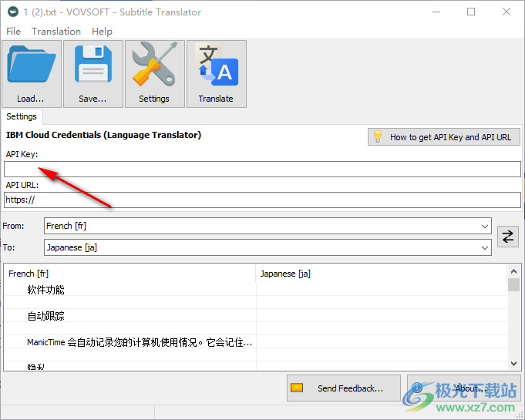
Task: Click the Japanese [ja] column header
Action: (382, 274)
